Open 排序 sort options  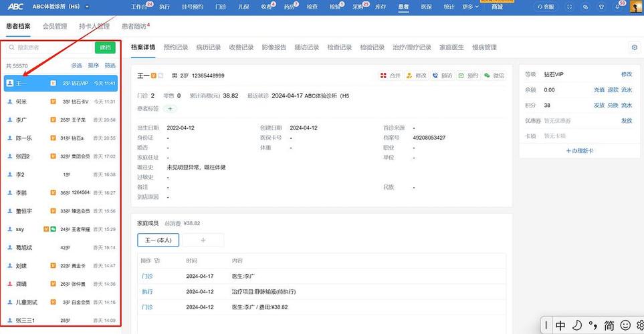tap(93, 65)
